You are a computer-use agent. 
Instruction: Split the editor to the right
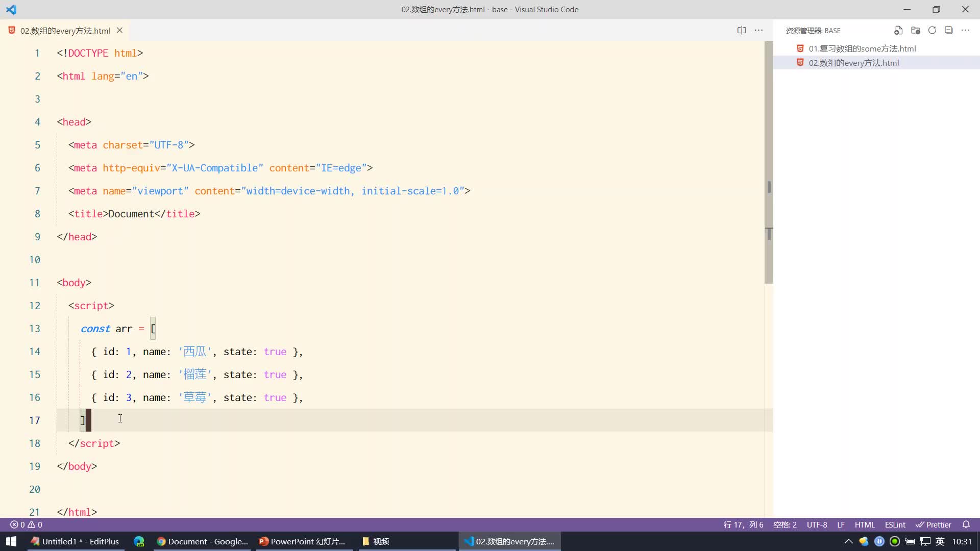[x=742, y=30]
